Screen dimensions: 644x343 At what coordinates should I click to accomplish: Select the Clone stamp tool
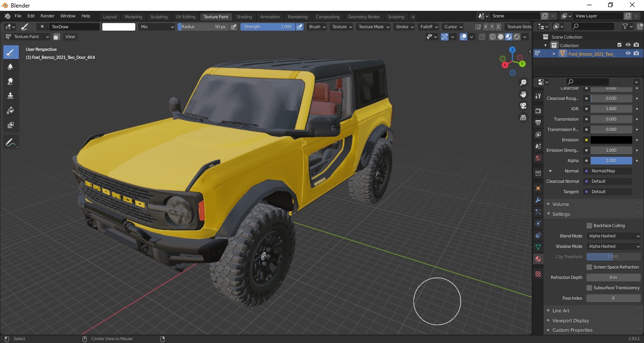pyautogui.click(x=11, y=96)
